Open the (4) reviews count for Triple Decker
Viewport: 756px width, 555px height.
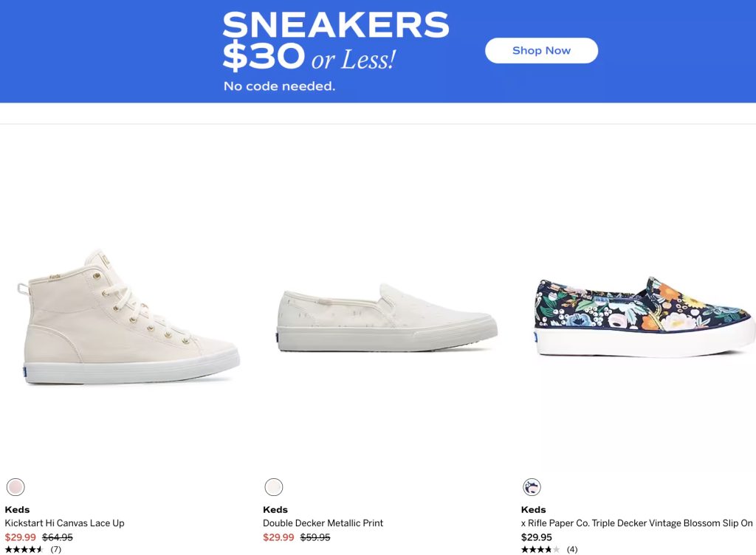(572, 550)
